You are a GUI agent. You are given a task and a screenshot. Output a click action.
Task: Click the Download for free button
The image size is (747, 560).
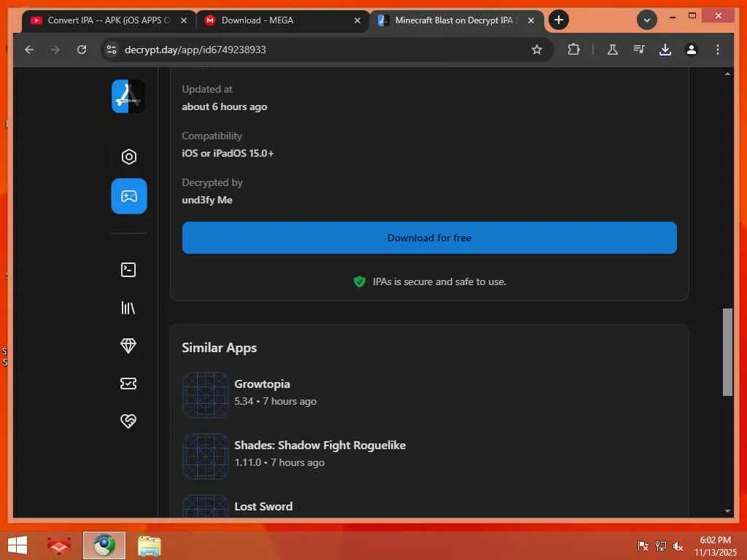429,238
